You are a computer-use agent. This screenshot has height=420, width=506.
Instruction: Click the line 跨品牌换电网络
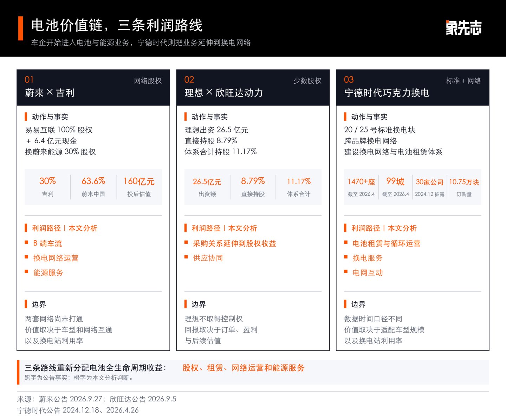(370, 141)
